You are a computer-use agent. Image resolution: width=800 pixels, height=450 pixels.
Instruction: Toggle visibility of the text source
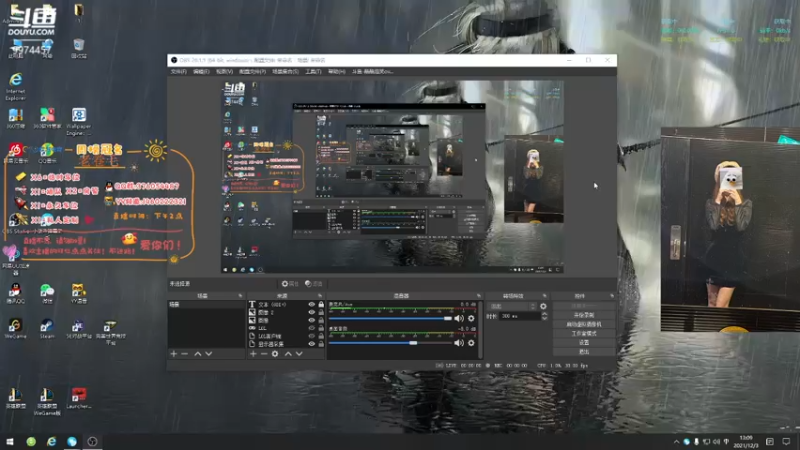pyautogui.click(x=311, y=305)
